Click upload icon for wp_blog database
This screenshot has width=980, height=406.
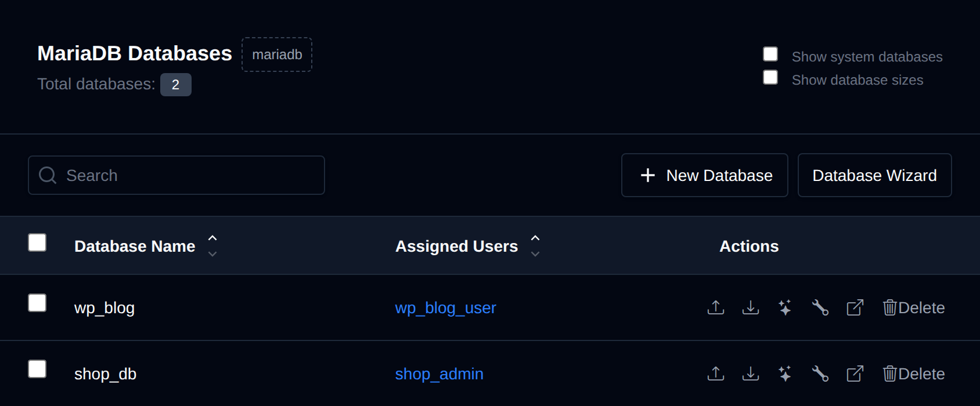[716, 307]
